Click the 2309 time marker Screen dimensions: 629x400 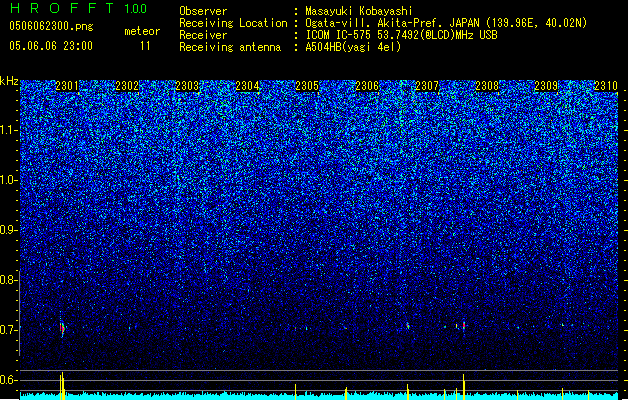point(546,86)
